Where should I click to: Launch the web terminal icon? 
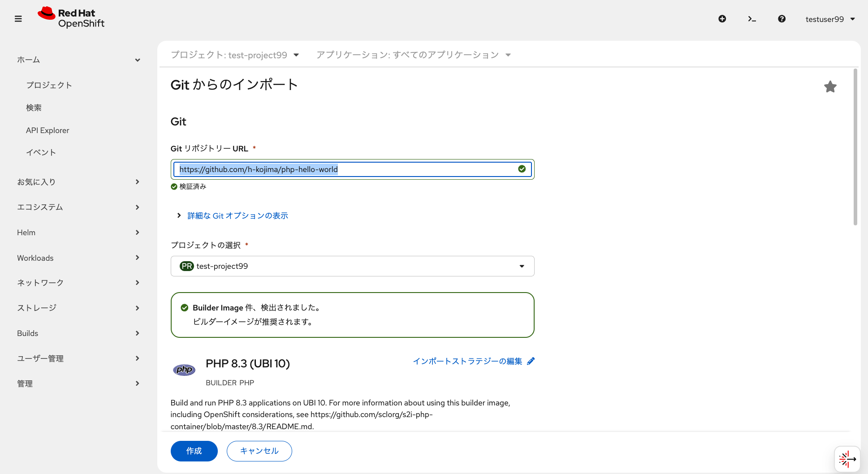[752, 19]
